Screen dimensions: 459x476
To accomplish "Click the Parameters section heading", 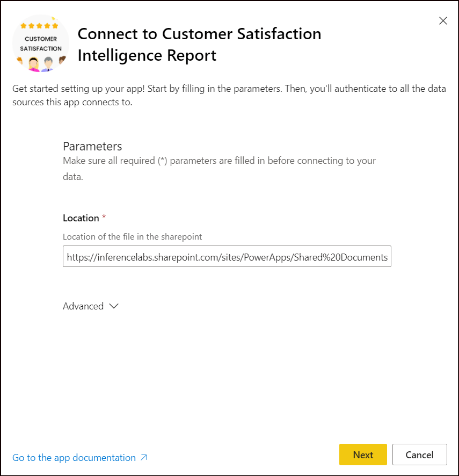I will coord(92,146).
